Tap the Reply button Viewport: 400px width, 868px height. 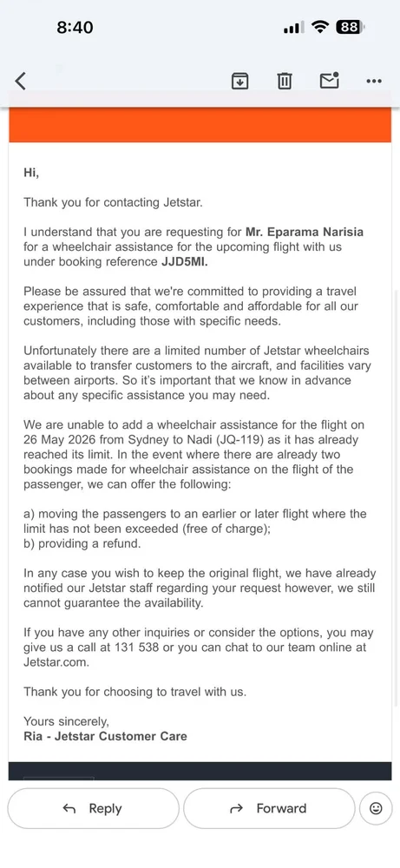93,808
